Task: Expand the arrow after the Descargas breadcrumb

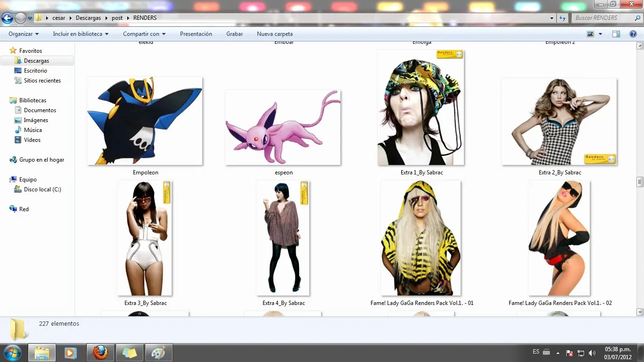Action: click(106, 18)
